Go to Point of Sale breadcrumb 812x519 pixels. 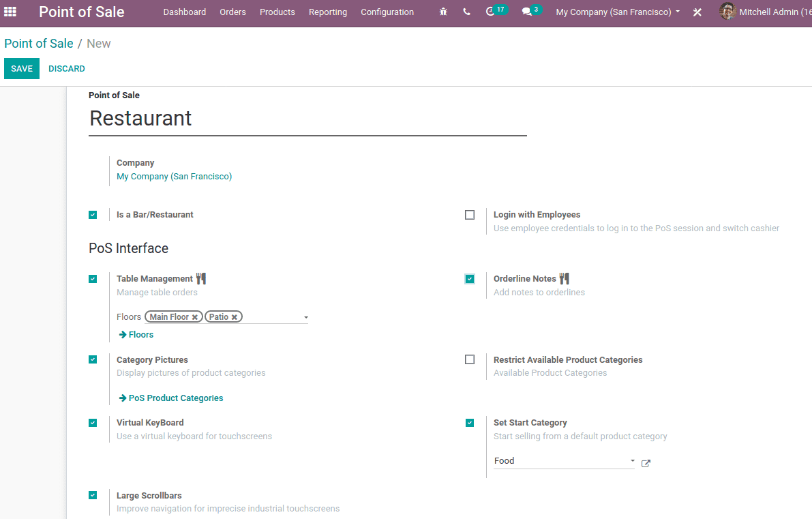click(x=39, y=44)
